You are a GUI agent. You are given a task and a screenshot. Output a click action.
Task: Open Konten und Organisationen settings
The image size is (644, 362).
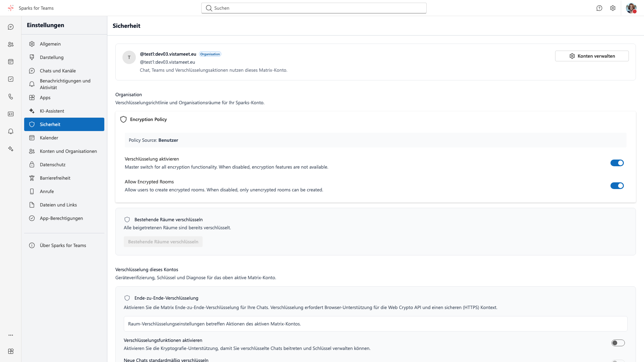64,151
